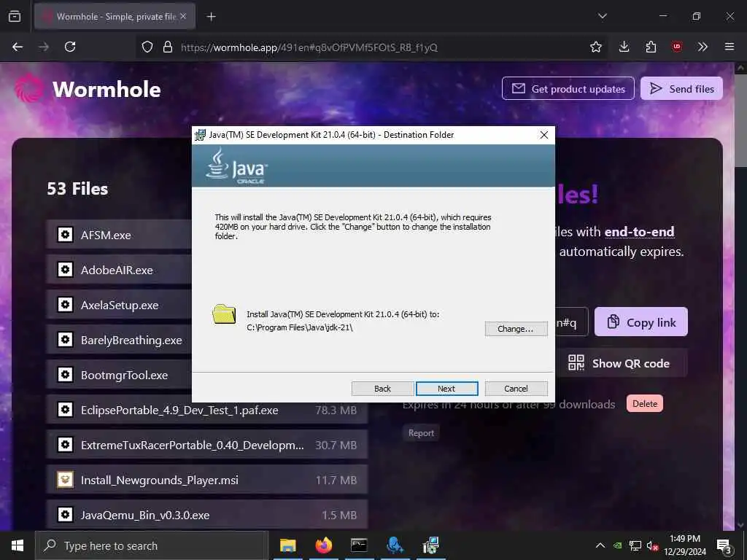Click the URL address bar
The image size is (747, 560).
click(371, 47)
